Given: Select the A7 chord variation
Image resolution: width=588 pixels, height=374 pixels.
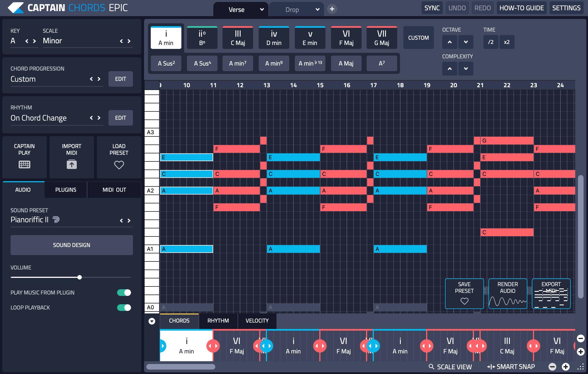Looking at the screenshot, I should 382,63.
